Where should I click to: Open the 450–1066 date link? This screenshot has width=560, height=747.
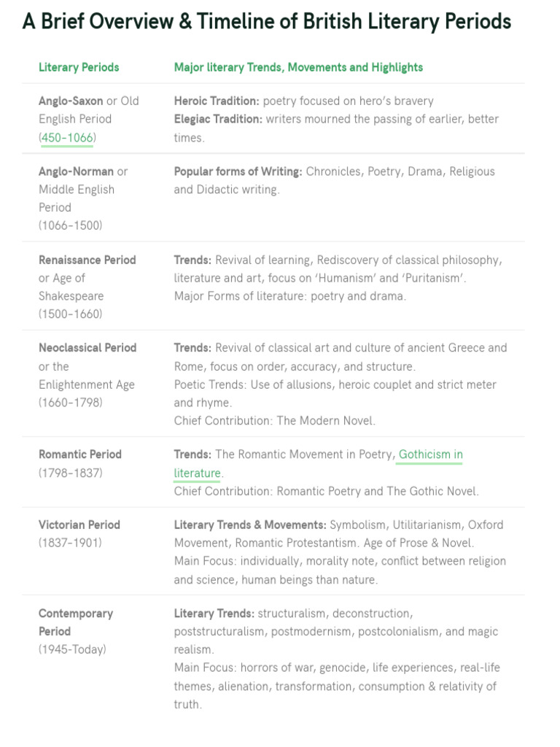(x=67, y=137)
